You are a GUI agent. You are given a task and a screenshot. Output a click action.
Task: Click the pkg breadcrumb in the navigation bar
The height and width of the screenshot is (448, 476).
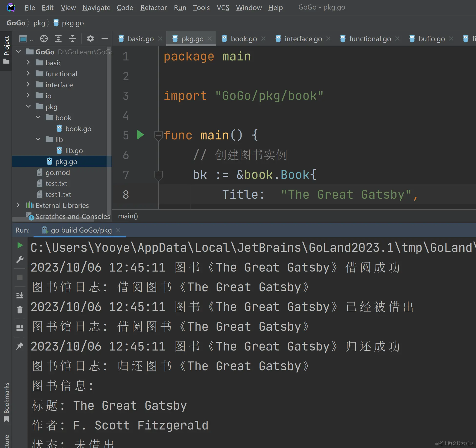[x=39, y=23]
